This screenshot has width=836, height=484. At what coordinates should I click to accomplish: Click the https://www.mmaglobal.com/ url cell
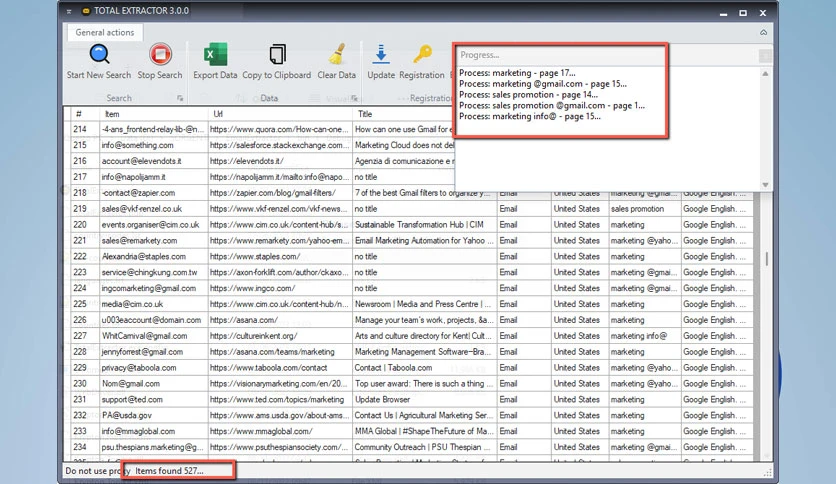(x=280, y=431)
